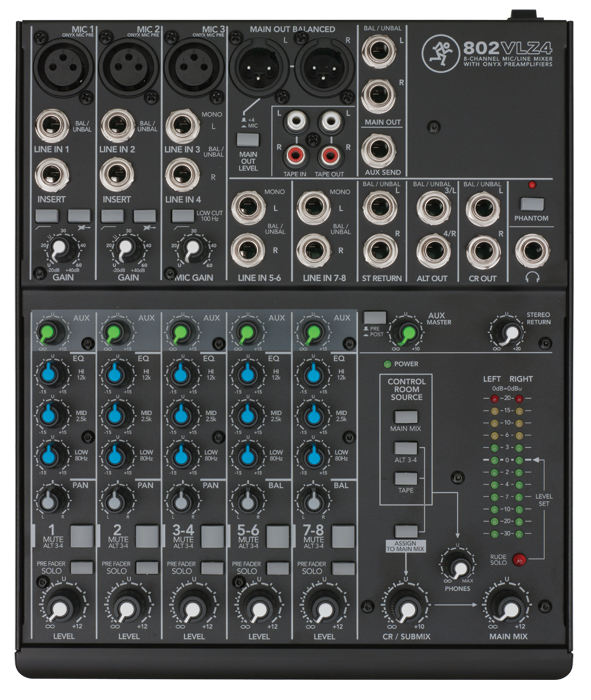The image size is (591, 700).
Task: Click the RUDE SOLO red indicator light
Action: click(x=519, y=559)
